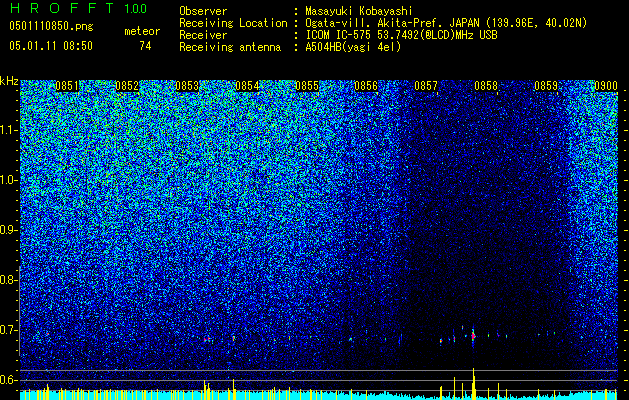Click the 0853 time marker
This screenshot has width=629, height=400.
tap(187, 86)
